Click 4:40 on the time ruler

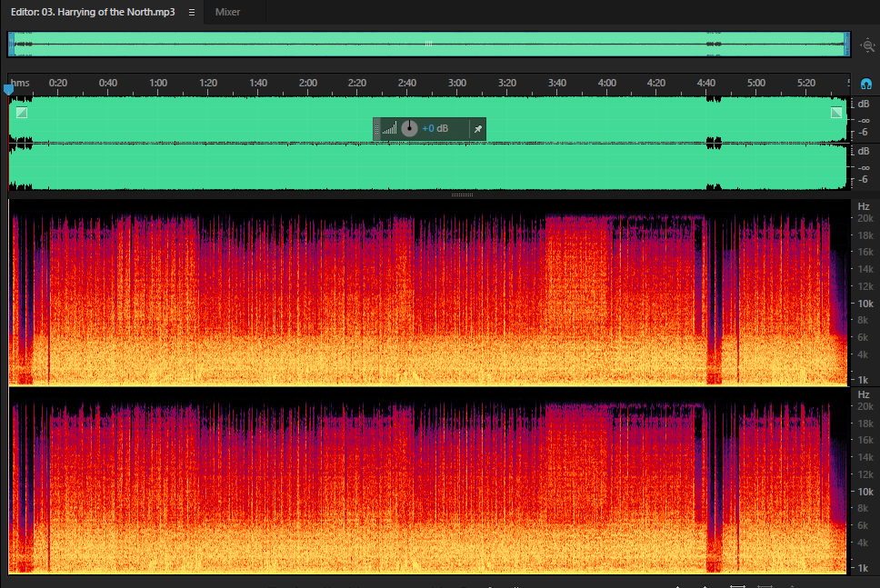click(x=706, y=83)
